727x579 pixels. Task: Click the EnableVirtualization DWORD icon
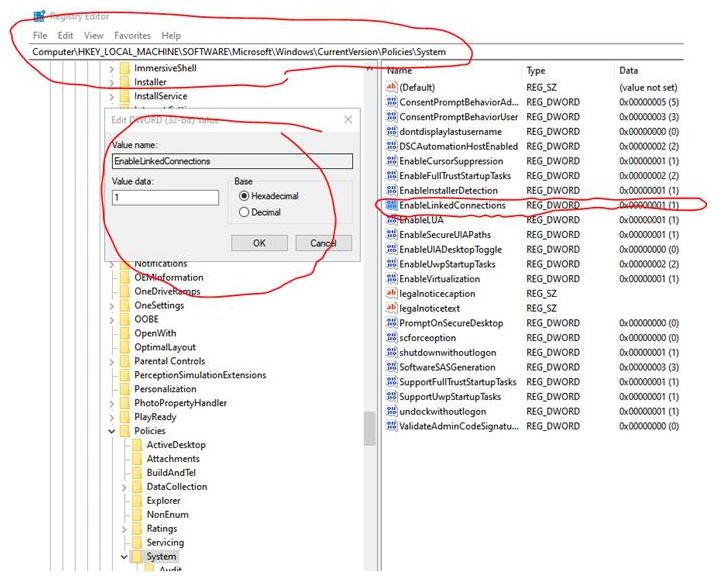point(391,279)
